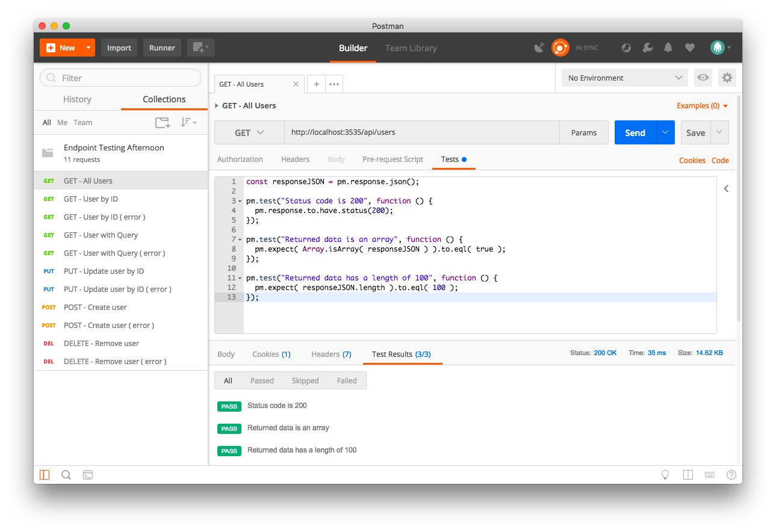Open the user avatar menu
Image resolution: width=776 pixels, height=532 pixels.
[x=720, y=48]
